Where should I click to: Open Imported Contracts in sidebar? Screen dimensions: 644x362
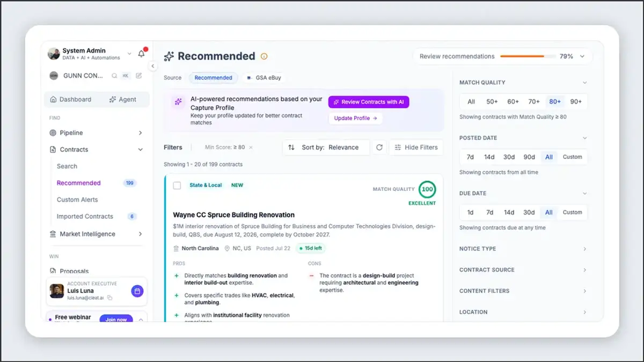point(85,216)
